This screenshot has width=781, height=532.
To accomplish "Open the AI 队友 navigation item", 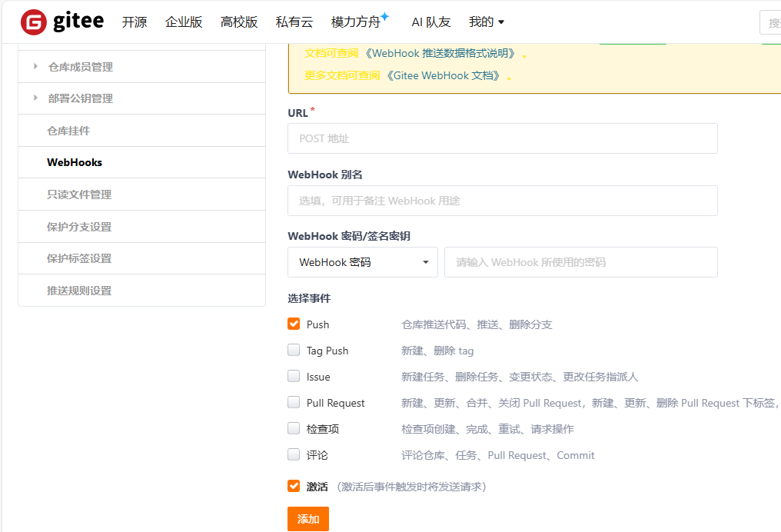I will click(x=431, y=22).
